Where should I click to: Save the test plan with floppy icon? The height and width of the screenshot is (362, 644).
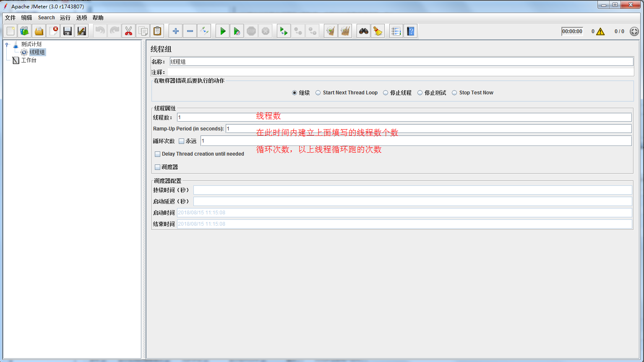pyautogui.click(x=68, y=31)
